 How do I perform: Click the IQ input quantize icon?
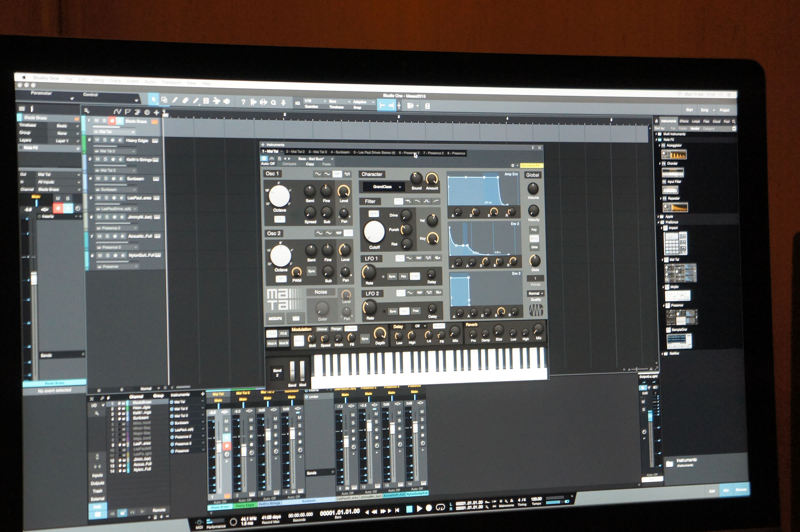[297, 103]
